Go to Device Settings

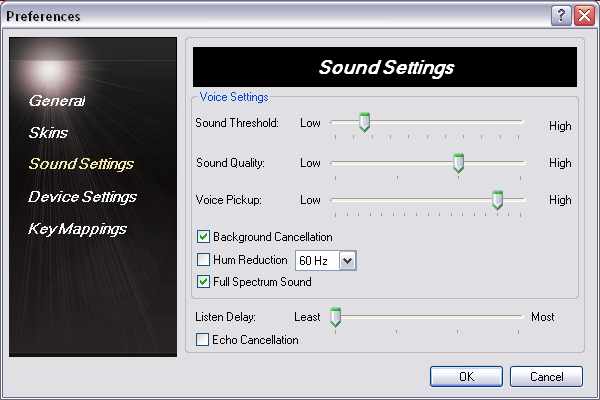tap(82, 197)
